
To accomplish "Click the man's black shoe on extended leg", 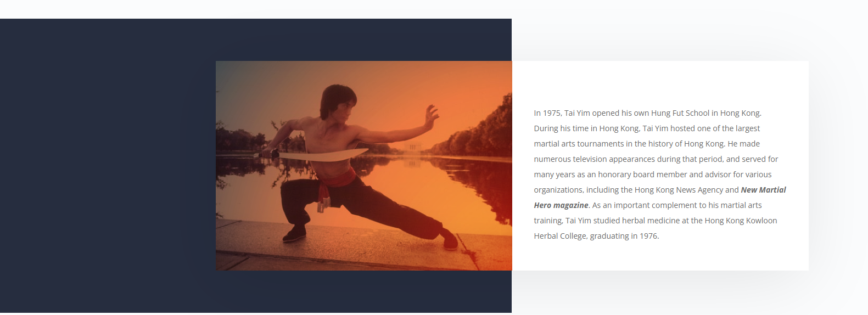I will 450,239.
